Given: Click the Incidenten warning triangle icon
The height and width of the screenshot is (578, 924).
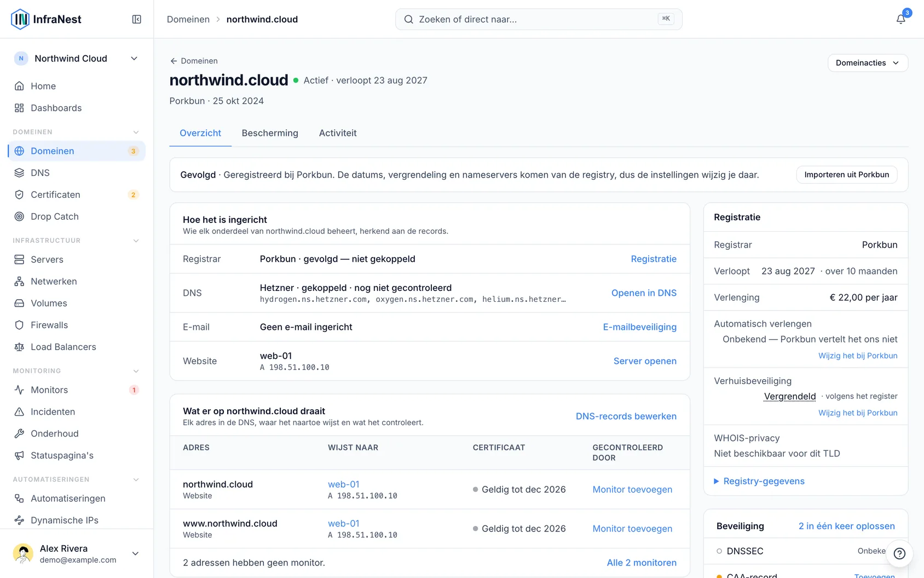Looking at the screenshot, I should (x=19, y=412).
